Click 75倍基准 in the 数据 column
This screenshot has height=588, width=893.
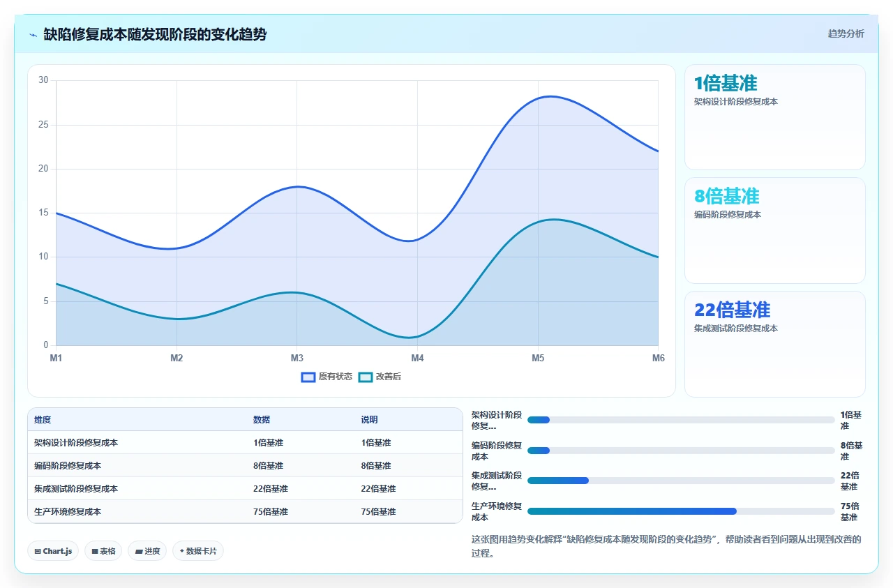(x=271, y=512)
